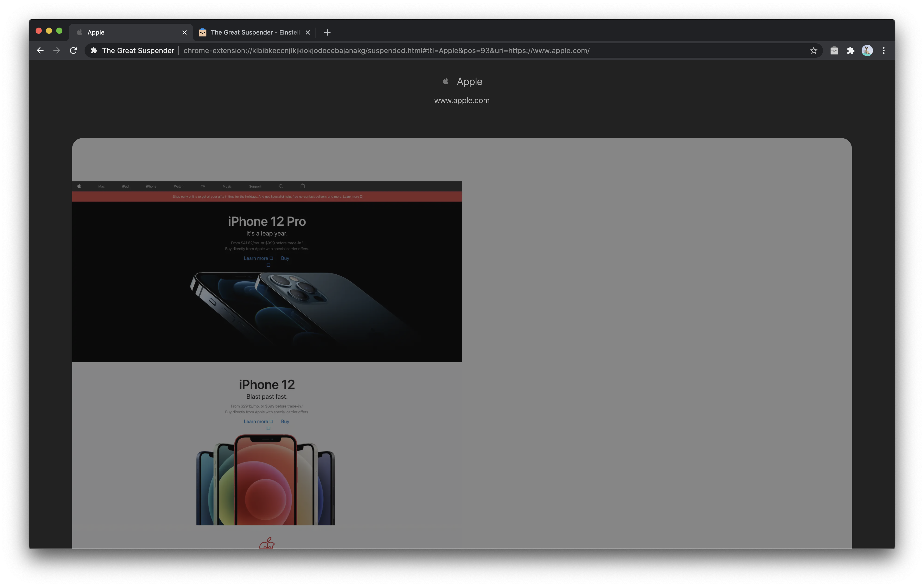Go back to the previous page
This screenshot has width=924, height=587.
pos(40,51)
